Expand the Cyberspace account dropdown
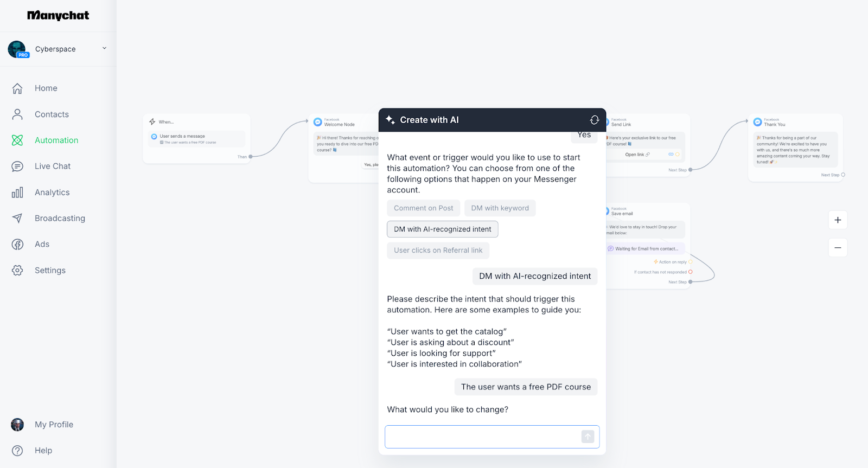The width and height of the screenshot is (868, 468). click(104, 48)
